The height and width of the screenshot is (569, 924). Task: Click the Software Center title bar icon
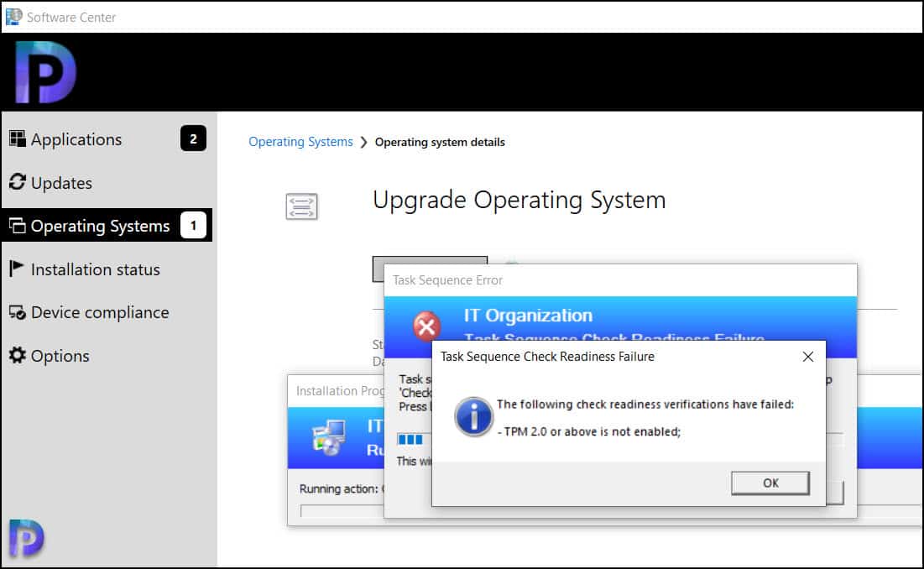click(x=13, y=17)
